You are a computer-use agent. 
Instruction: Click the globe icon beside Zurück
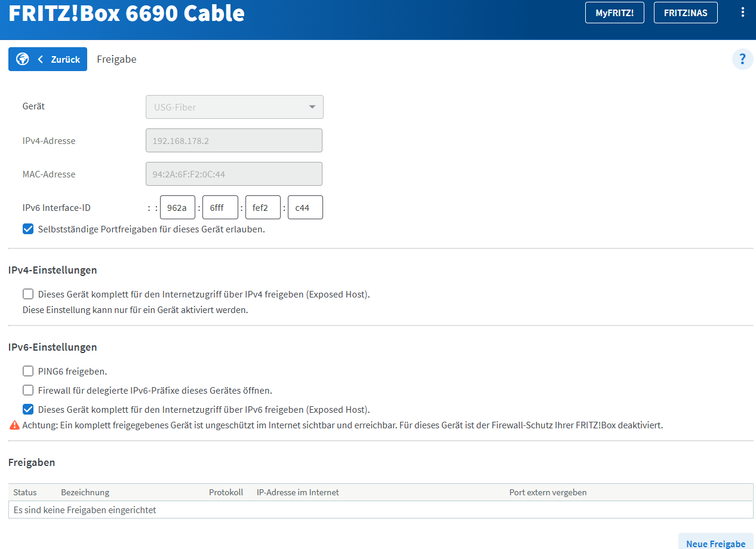point(23,59)
